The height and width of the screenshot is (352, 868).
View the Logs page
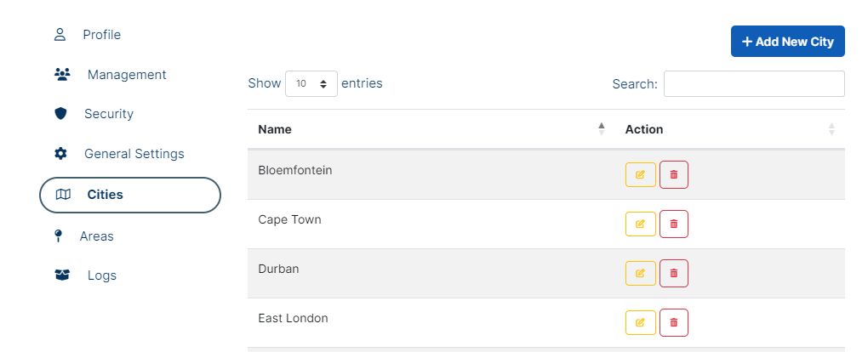(x=101, y=275)
